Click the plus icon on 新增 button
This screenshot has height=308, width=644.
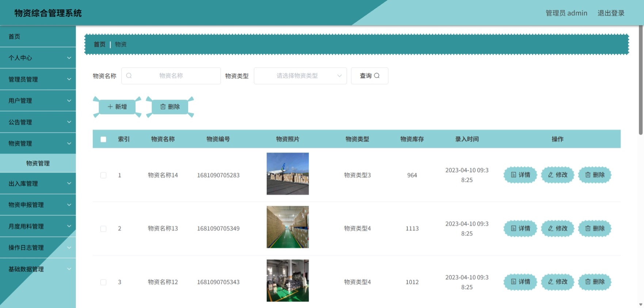click(110, 107)
